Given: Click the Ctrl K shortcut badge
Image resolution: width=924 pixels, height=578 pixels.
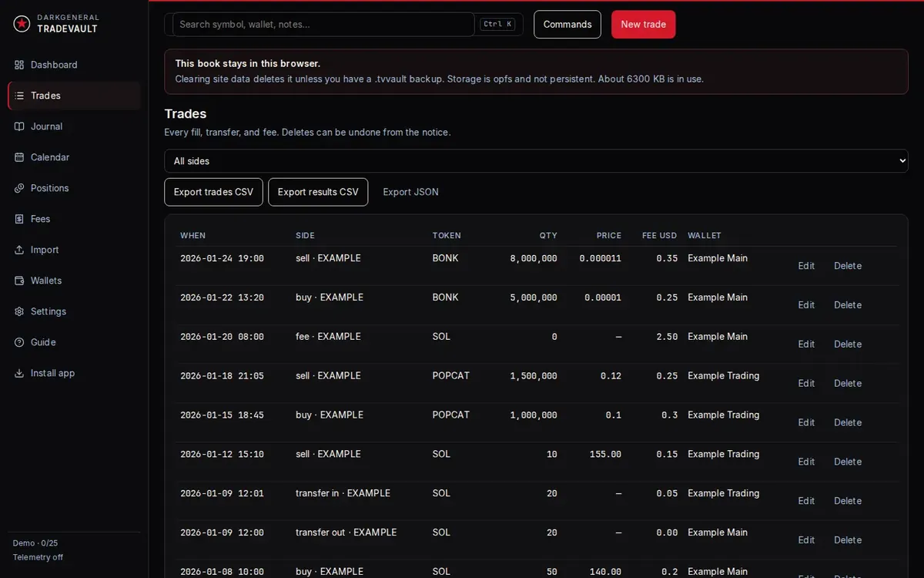Looking at the screenshot, I should 497,24.
